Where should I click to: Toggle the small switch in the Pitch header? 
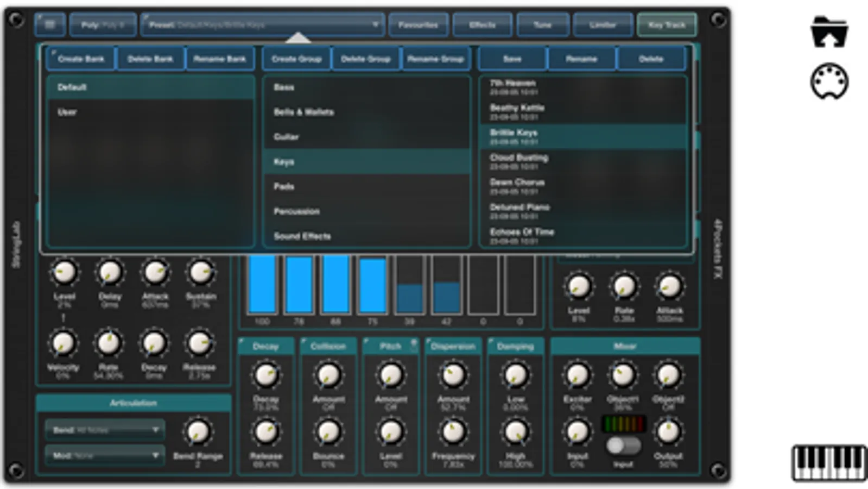pos(414,345)
